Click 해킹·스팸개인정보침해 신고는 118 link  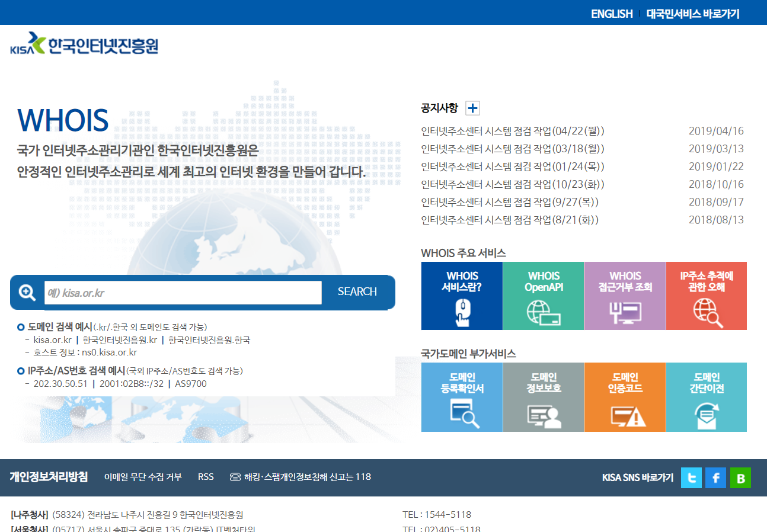pyautogui.click(x=308, y=477)
